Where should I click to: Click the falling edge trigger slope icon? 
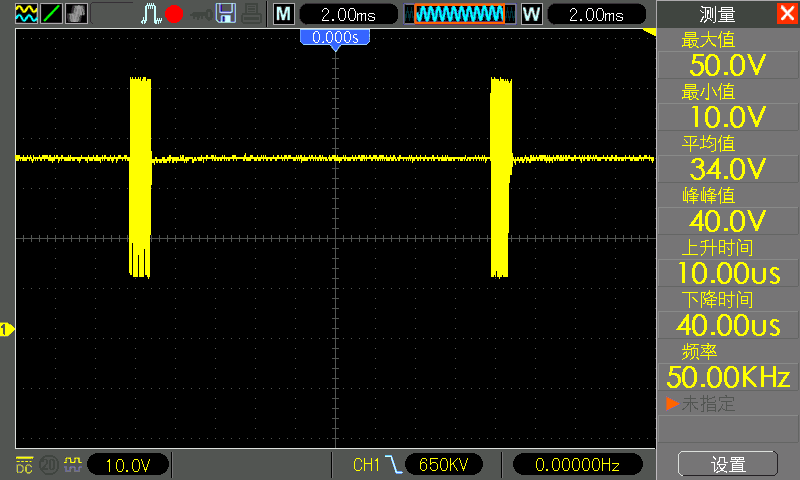coord(393,465)
